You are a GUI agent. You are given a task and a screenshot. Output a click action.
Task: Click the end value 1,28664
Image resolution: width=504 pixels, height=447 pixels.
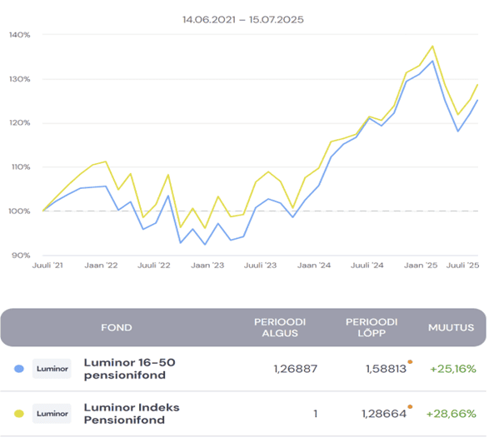pyautogui.click(x=384, y=414)
